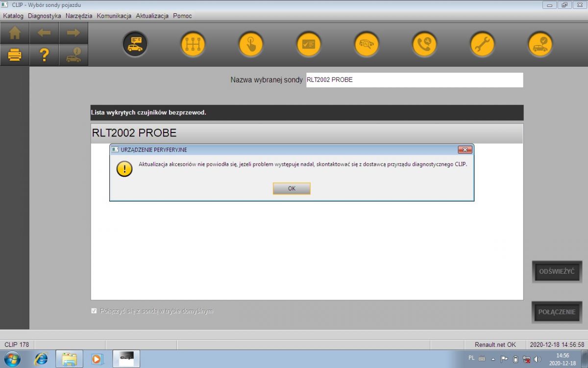Click the status bar date and time

pyautogui.click(x=557, y=345)
